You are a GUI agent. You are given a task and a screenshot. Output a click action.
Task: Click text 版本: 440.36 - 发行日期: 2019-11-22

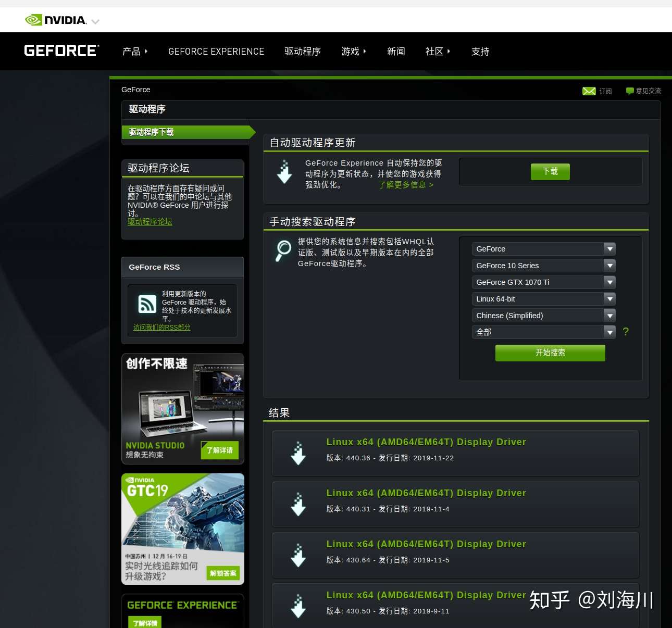(x=390, y=458)
